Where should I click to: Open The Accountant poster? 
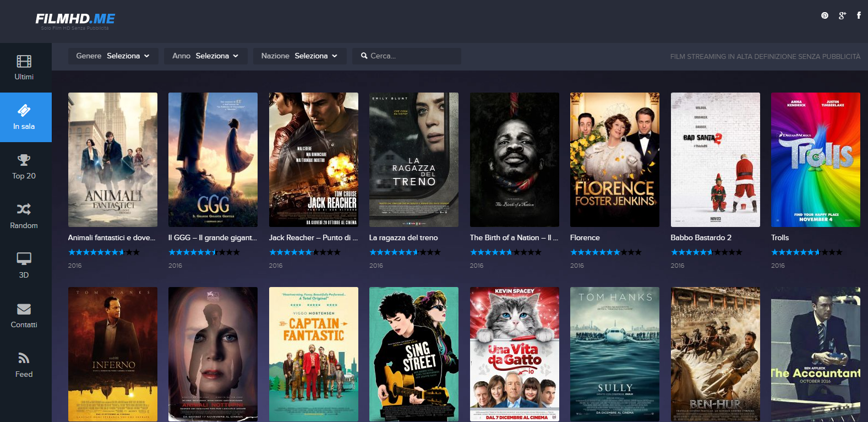coord(816,354)
